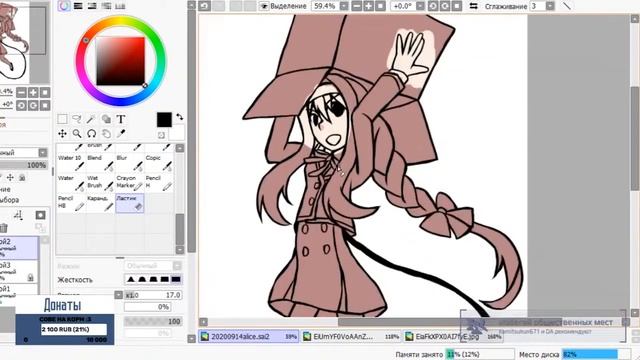Open the canvas zoom percentage dropdown
The width and height of the screenshot is (640, 360).
[x=344, y=6]
